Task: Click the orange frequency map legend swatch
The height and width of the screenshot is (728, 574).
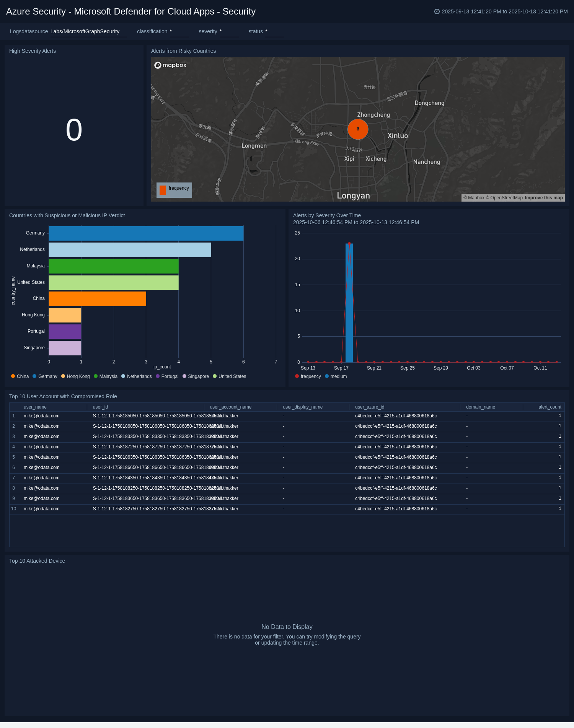Action: tap(163, 190)
